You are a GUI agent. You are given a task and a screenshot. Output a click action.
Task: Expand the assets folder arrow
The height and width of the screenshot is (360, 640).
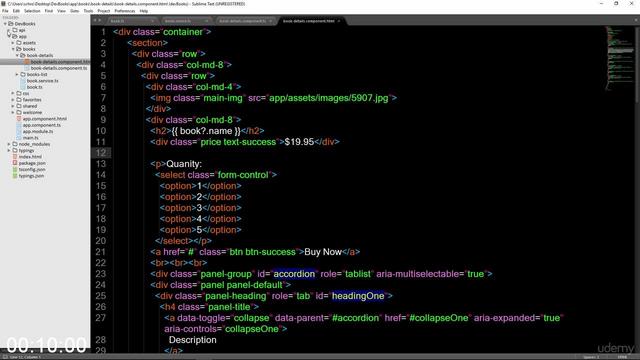click(x=13, y=43)
